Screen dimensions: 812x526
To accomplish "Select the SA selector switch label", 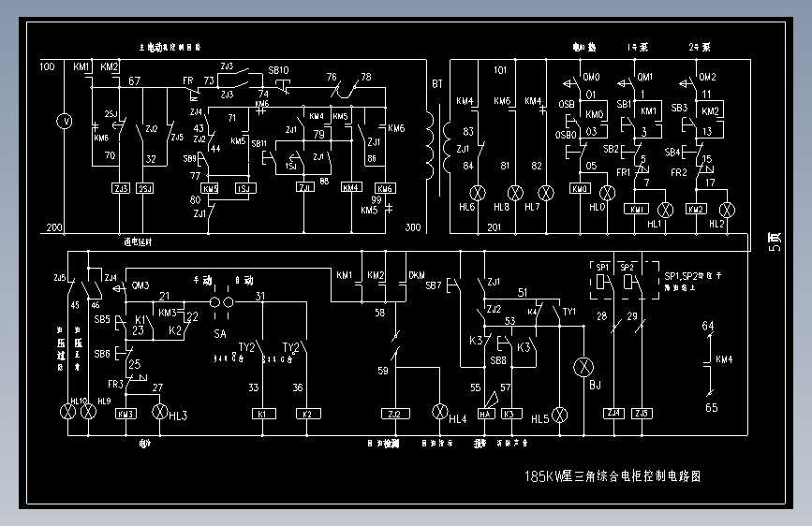I will 220,334.
